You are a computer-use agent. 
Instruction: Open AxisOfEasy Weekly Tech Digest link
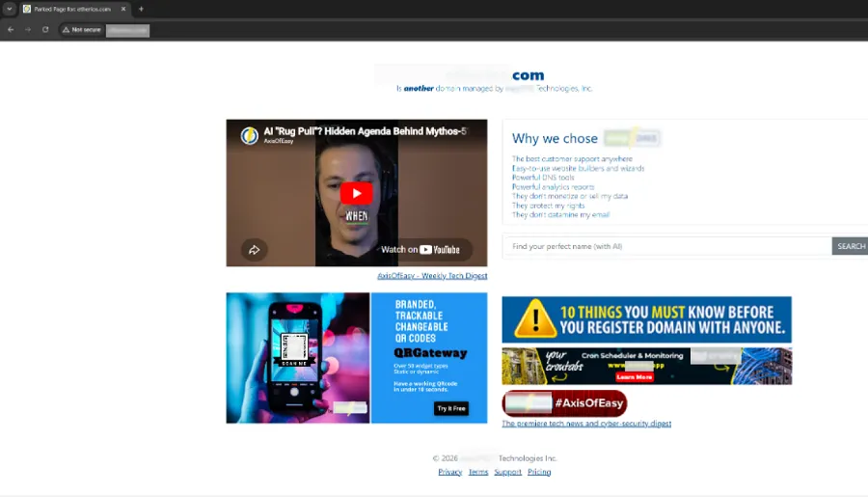coord(432,276)
